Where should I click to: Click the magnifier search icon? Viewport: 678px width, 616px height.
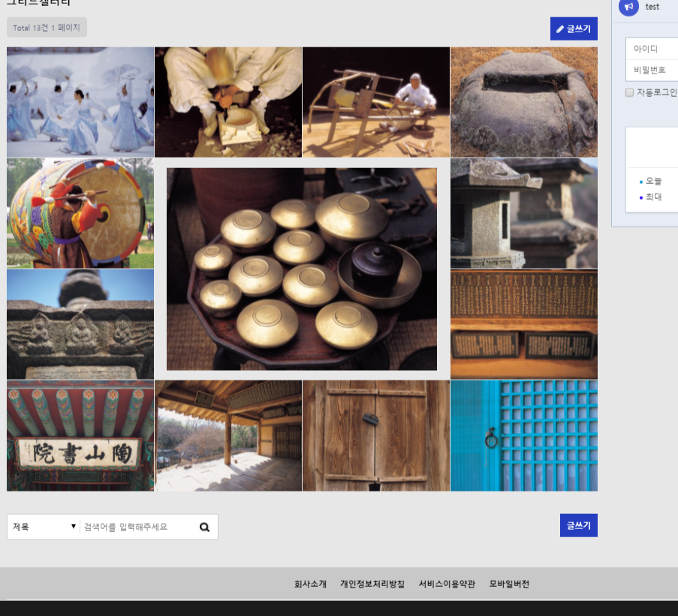(204, 527)
